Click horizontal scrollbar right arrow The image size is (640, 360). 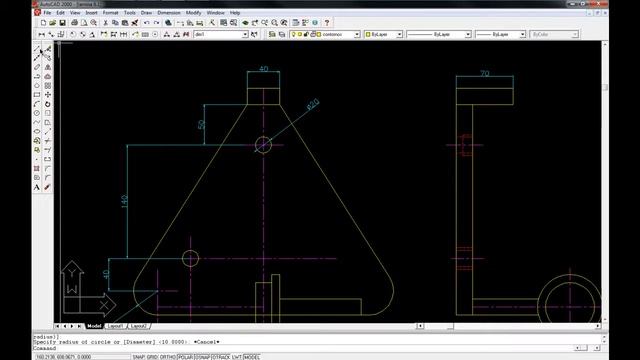(x=598, y=326)
